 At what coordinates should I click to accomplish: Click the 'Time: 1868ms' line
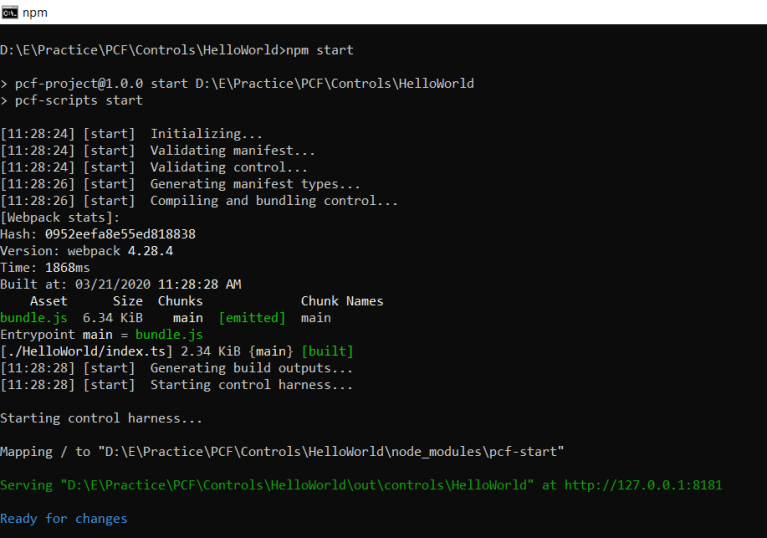45,268
